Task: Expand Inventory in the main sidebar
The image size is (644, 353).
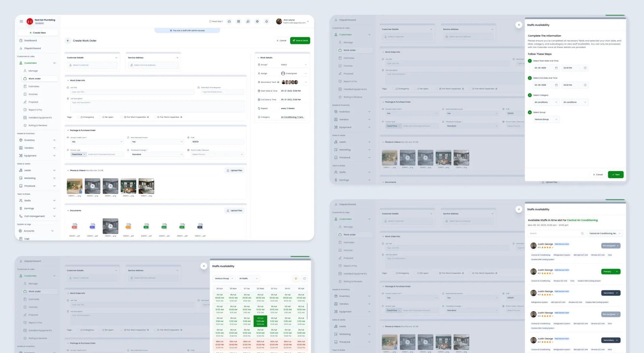Action: tap(54, 140)
